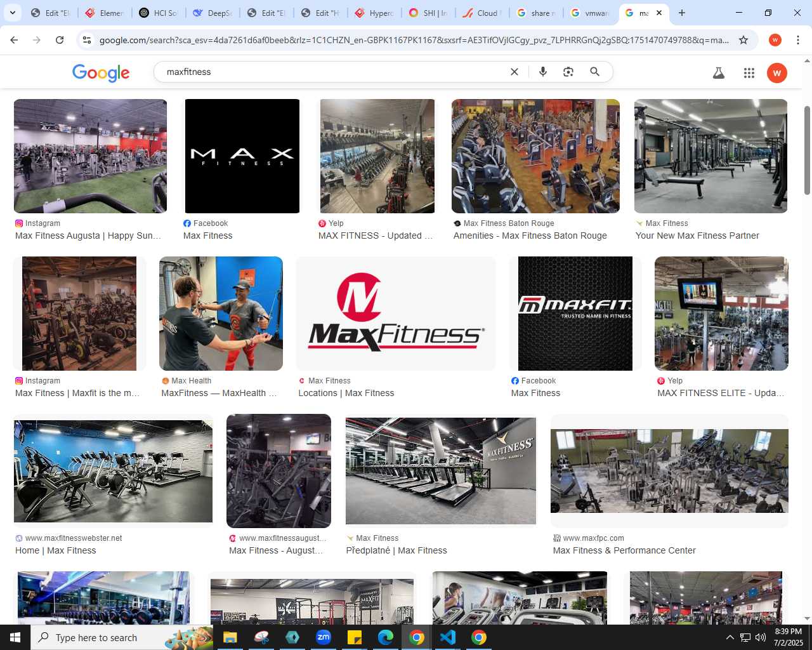Open Chrome profile avatar in toolbar
The height and width of the screenshot is (650, 812).
click(775, 40)
